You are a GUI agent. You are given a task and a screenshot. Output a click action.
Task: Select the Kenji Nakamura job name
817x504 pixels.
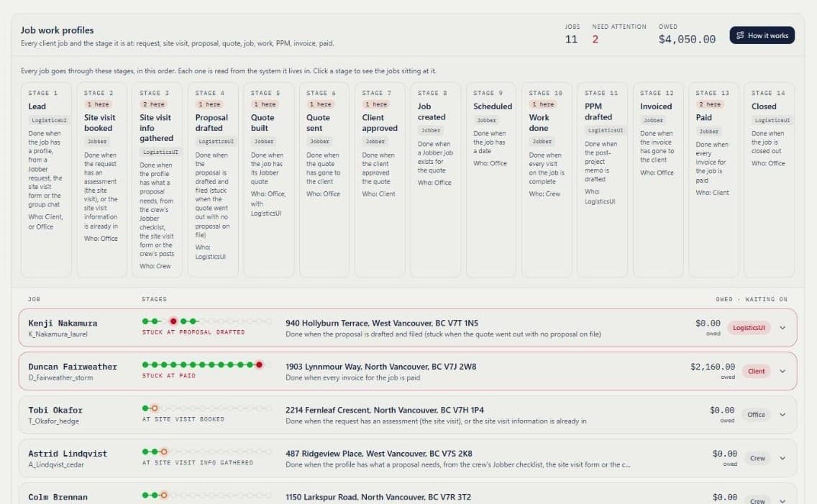[x=63, y=323]
